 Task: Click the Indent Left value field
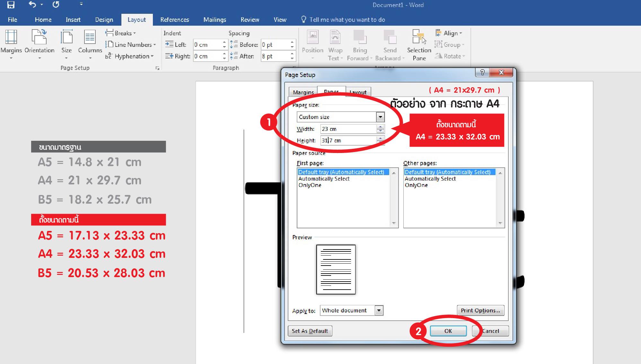(x=207, y=45)
